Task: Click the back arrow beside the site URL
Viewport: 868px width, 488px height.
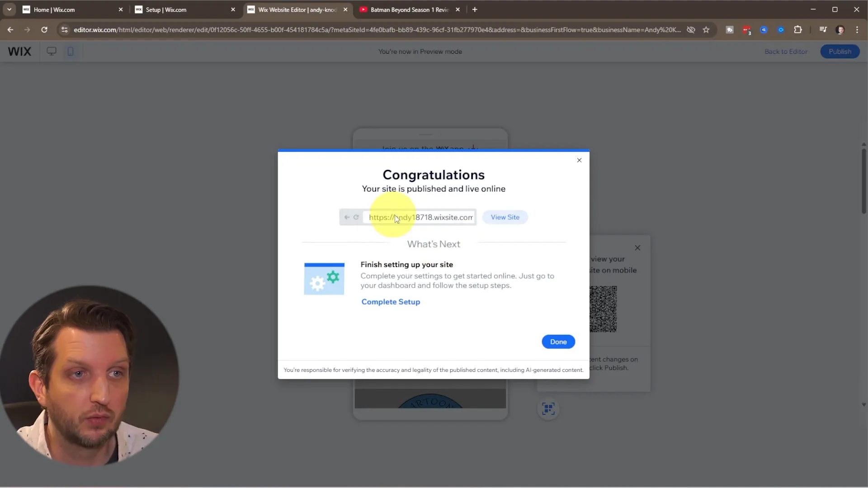Action: (x=346, y=217)
